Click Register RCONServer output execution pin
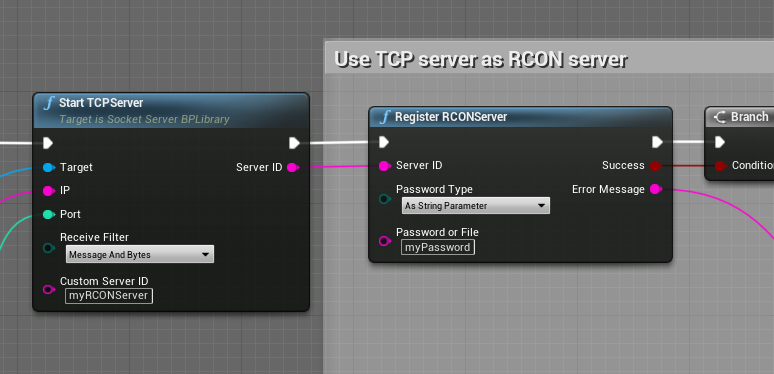774x374 pixels. pyautogui.click(x=657, y=142)
